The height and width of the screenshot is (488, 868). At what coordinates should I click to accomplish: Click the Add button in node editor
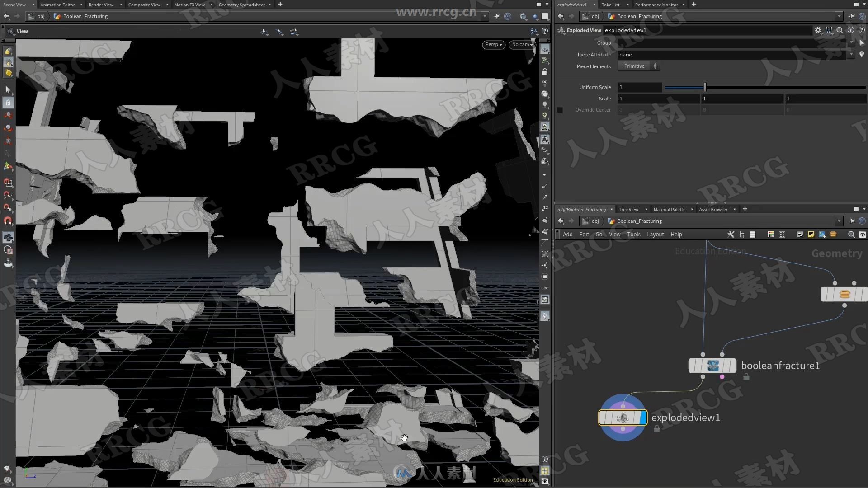tap(567, 234)
